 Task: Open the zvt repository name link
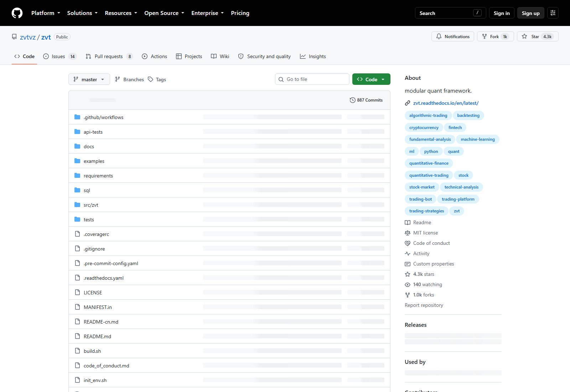coord(46,37)
